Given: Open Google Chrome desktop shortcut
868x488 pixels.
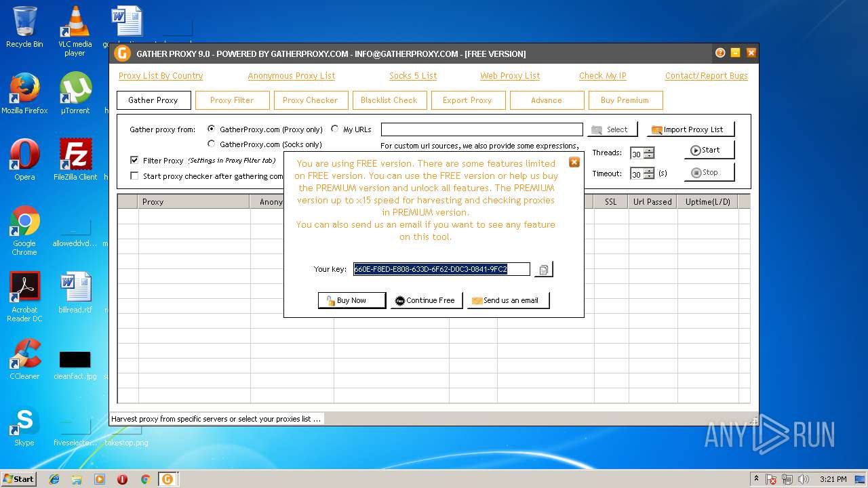Looking at the screenshot, I should click(x=24, y=230).
